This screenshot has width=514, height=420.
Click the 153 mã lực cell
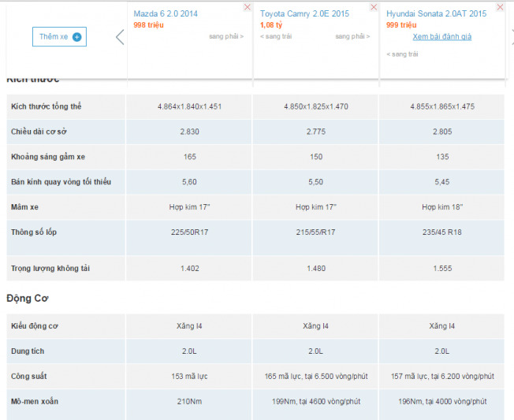pos(189,377)
